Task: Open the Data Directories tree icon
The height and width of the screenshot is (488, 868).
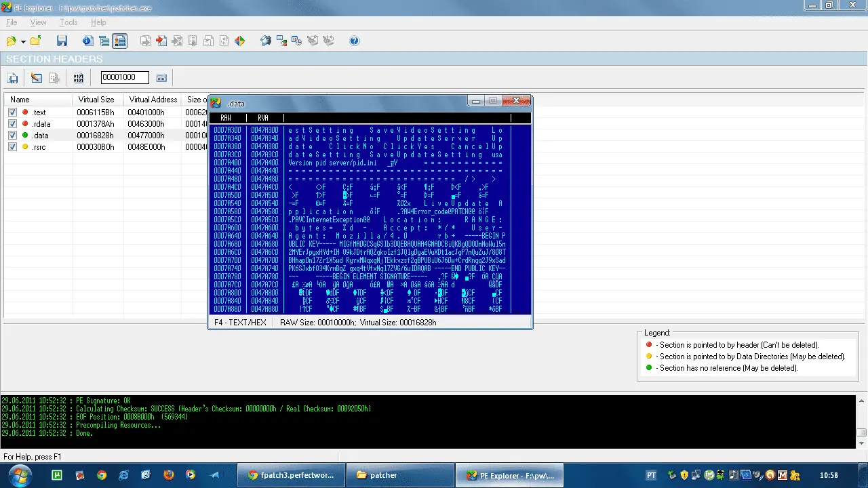Action: (x=104, y=41)
